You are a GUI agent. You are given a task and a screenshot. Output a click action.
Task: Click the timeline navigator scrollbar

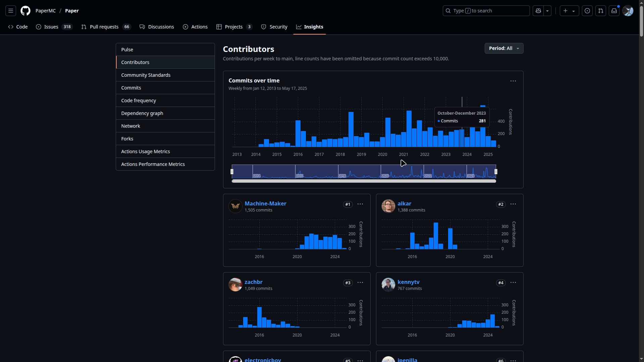pos(364,181)
